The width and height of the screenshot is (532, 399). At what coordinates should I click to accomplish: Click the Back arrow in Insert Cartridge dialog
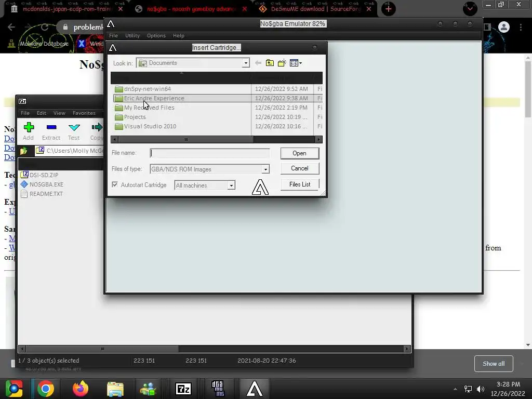click(x=258, y=63)
